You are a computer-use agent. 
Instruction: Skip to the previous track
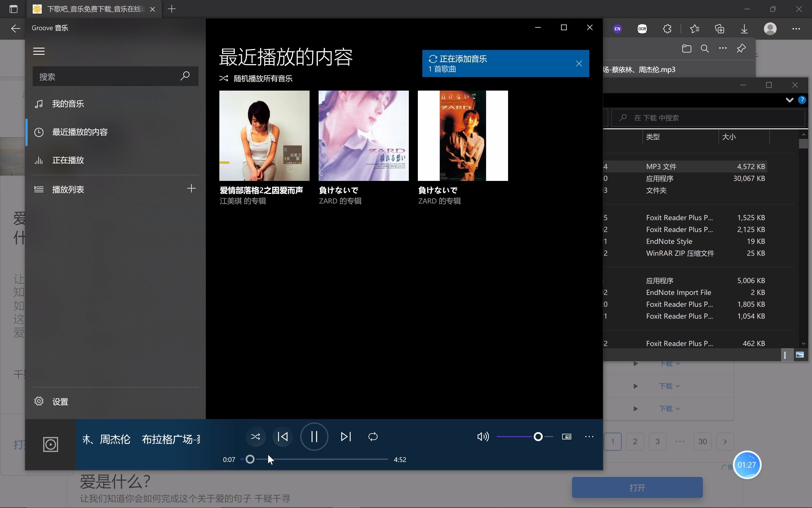coord(283,437)
